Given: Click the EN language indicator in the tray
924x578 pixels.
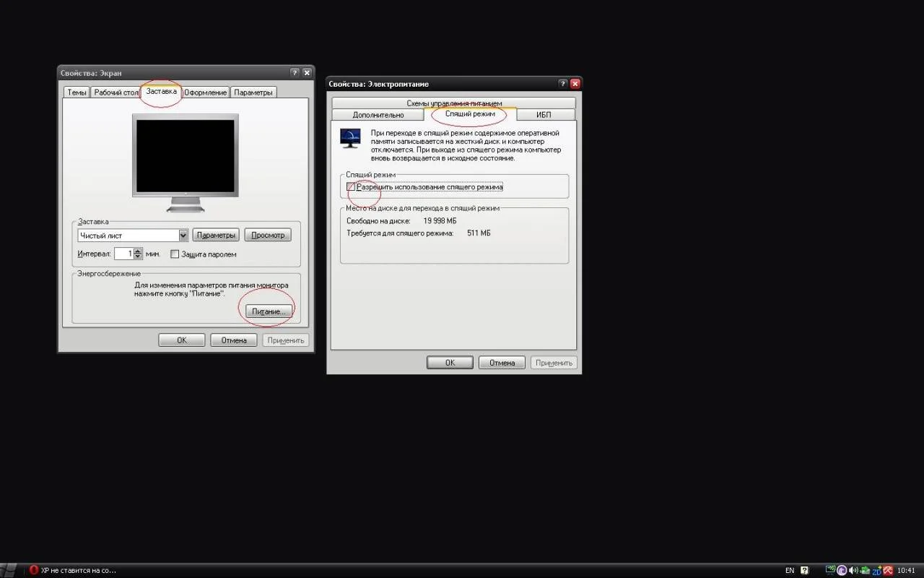Looking at the screenshot, I should click(x=790, y=570).
